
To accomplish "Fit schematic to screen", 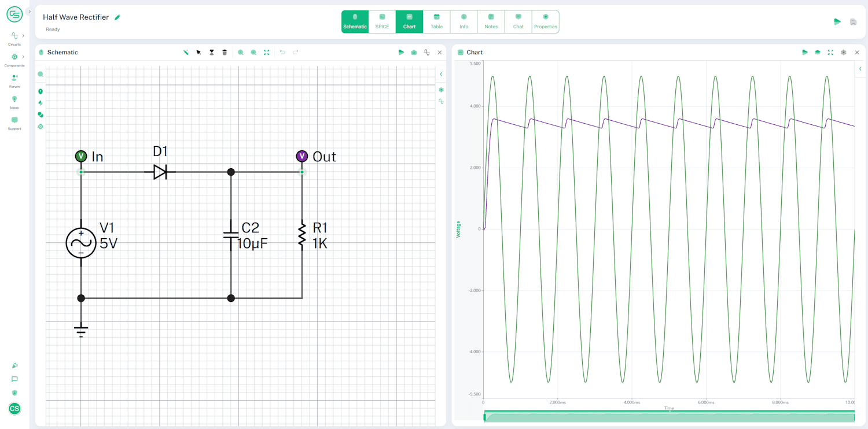I will coord(266,52).
